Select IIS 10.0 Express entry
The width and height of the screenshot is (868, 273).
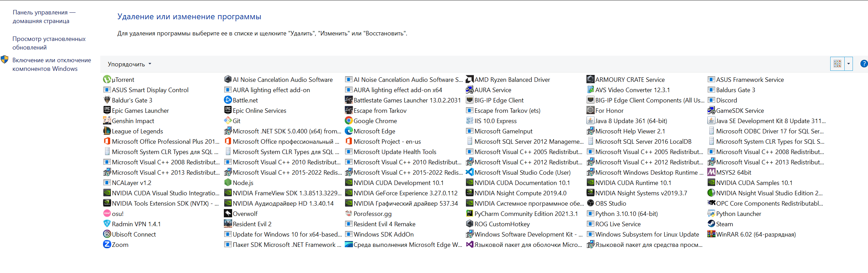click(x=491, y=121)
